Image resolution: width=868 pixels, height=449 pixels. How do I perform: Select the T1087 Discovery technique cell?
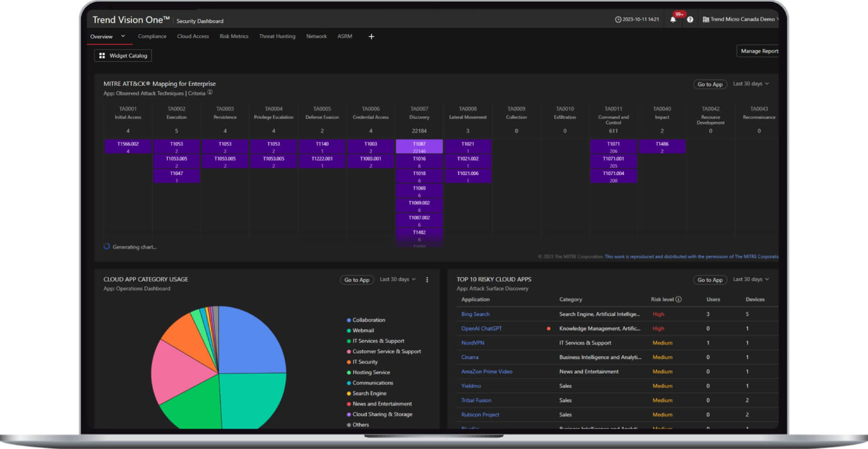coord(419,146)
